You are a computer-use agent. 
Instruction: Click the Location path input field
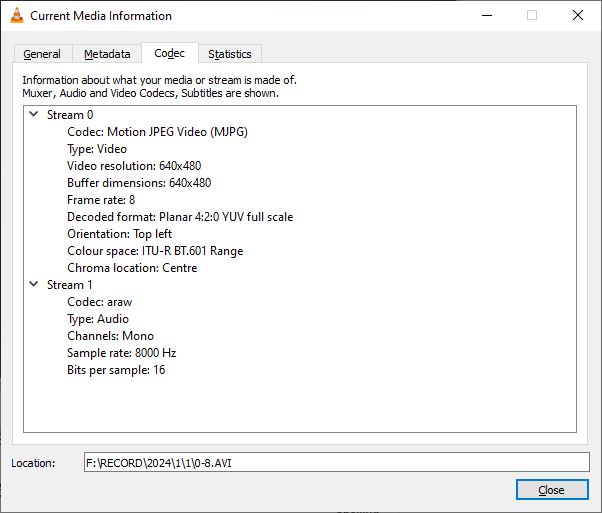click(336, 463)
